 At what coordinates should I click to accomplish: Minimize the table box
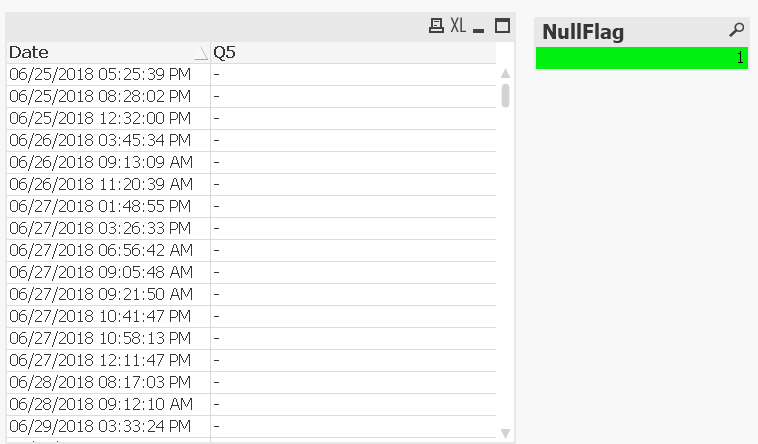[480, 27]
